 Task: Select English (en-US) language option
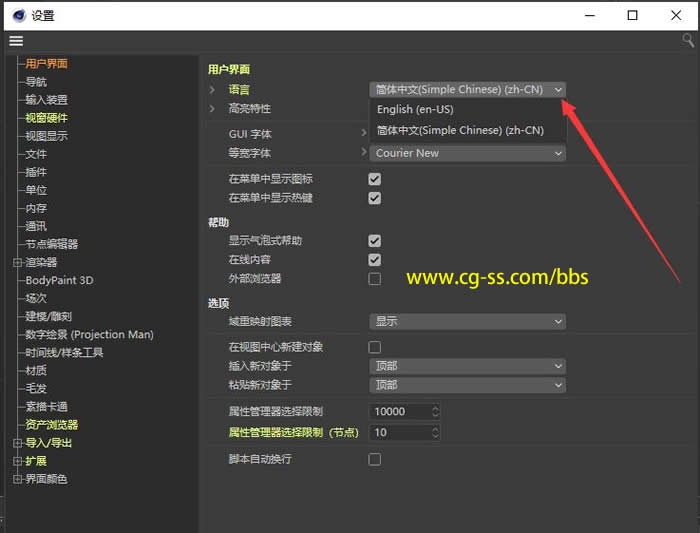point(415,110)
